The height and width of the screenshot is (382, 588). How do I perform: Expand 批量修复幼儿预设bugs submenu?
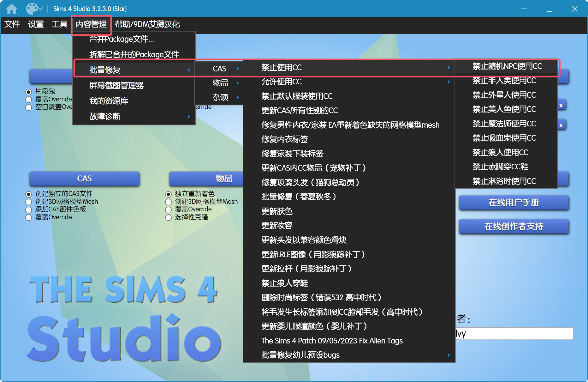pyautogui.click(x=349, y=355)
